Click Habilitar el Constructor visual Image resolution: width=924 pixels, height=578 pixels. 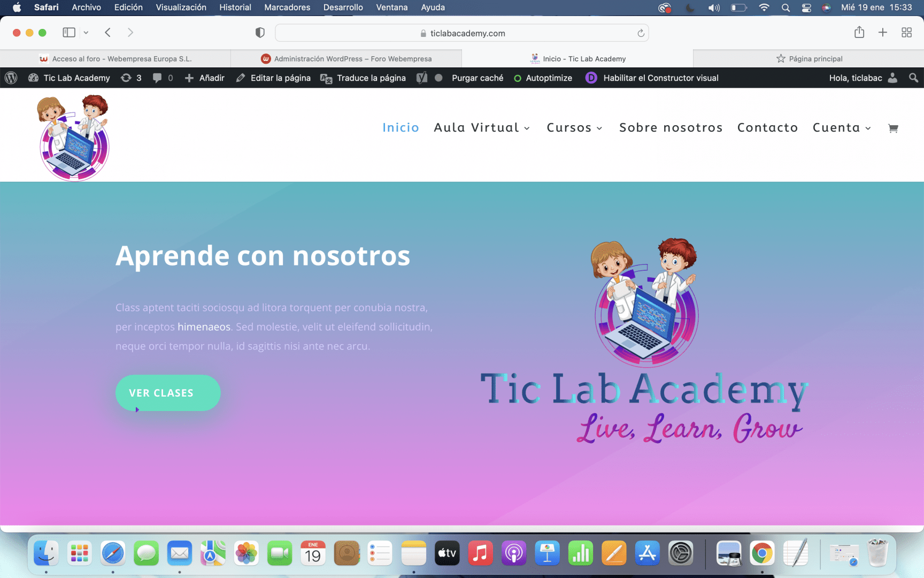[652, 78]
